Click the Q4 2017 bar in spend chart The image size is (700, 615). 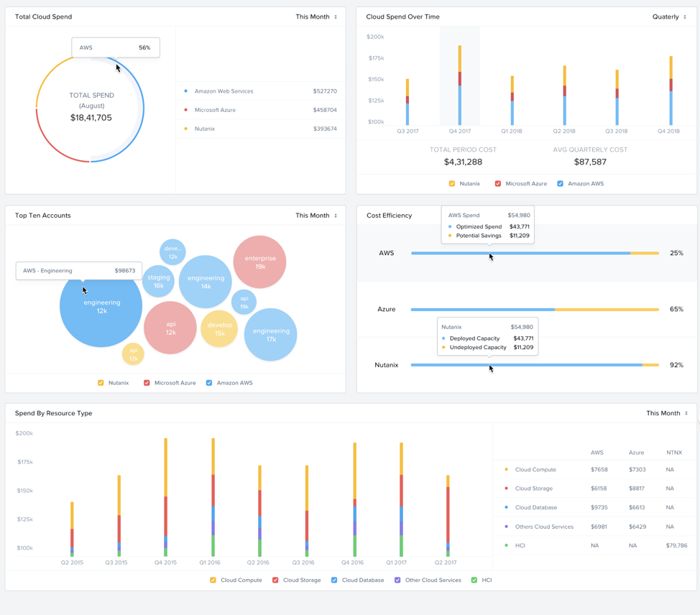(460, 86)
